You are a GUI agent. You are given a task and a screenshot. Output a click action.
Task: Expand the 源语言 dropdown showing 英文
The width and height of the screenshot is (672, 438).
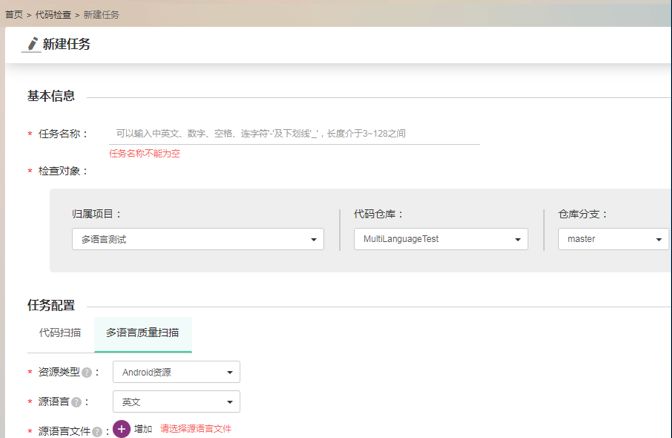tap(177, 402)
